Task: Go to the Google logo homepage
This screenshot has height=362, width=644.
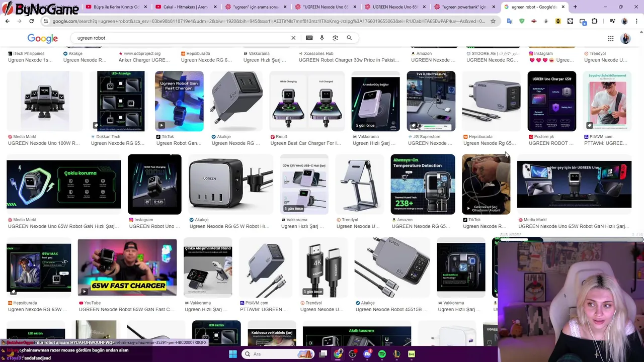Action: point(42,39)
